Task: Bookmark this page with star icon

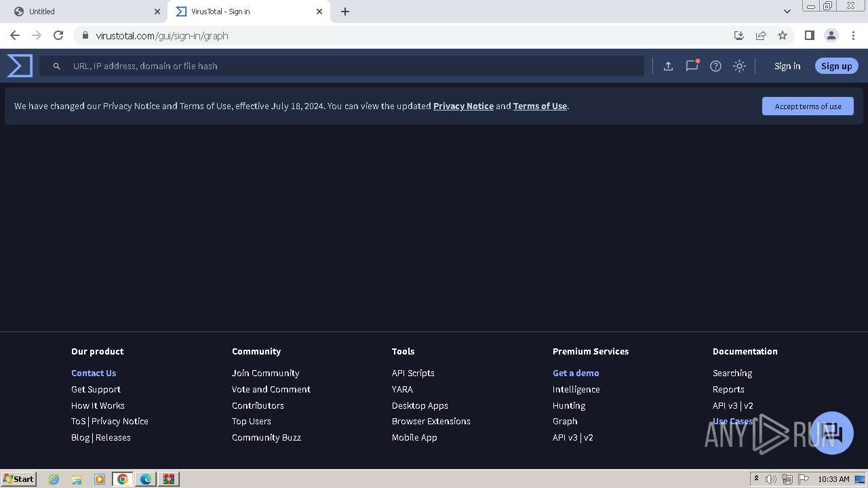Action: pyautogui.click(x=783, y=35)
